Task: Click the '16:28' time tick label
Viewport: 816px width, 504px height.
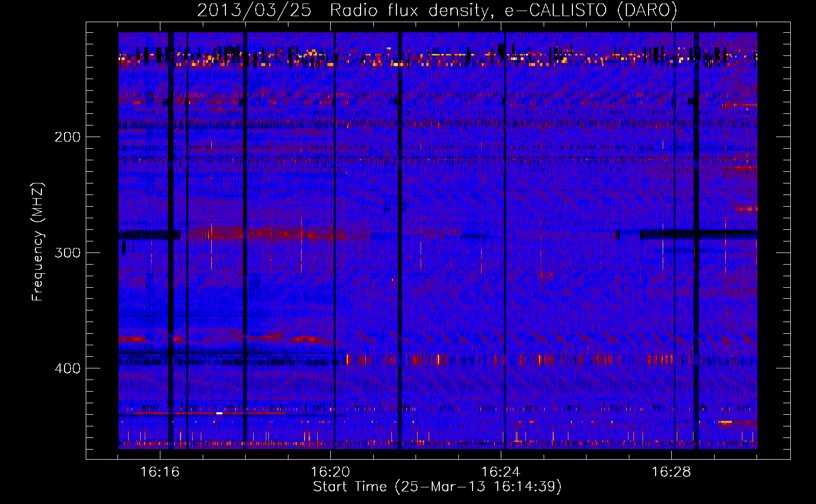Action: point(671,472)
